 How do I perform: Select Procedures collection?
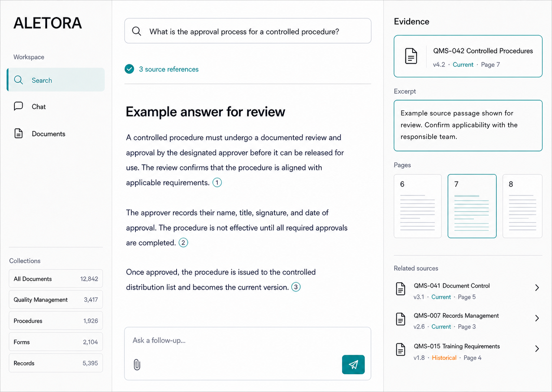pyautogui.click(x=56, y=321)
